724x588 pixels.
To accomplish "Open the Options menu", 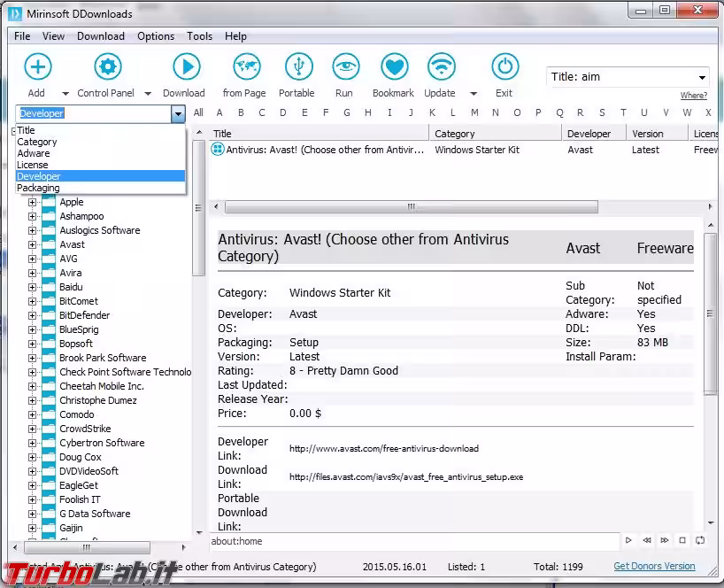I will [x=156, y=36].
